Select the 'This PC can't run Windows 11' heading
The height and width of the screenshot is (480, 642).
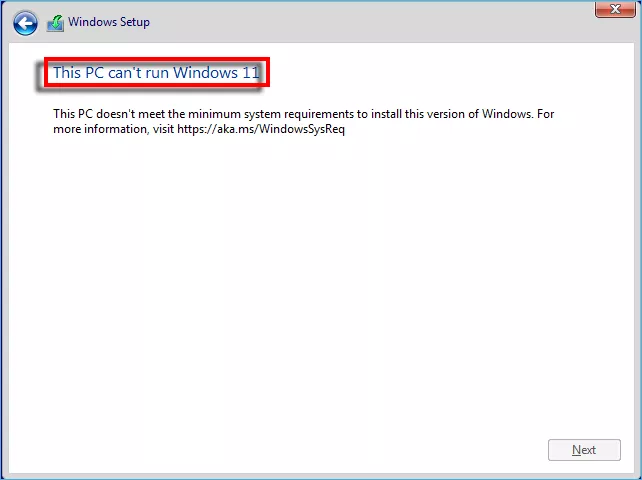coord(157,72)
